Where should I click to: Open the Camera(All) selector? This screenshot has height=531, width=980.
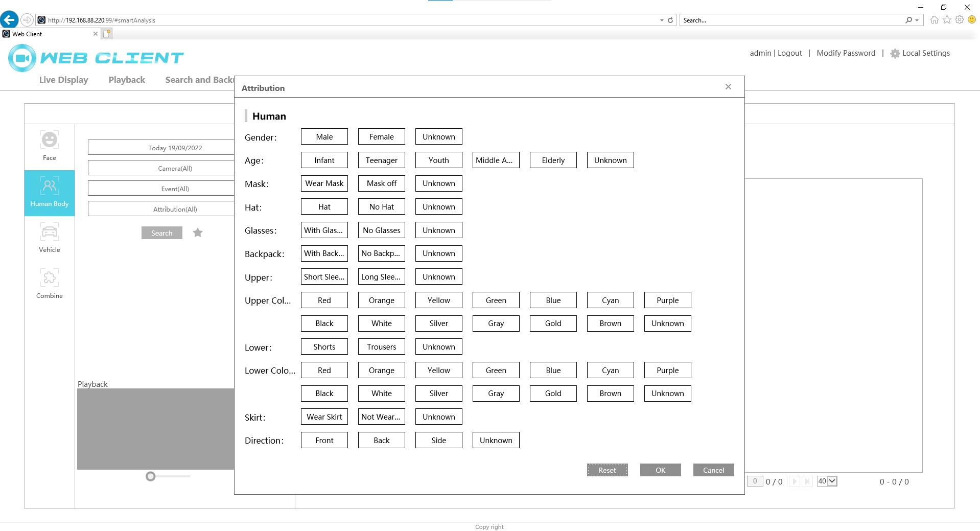[x=161, y=168]
